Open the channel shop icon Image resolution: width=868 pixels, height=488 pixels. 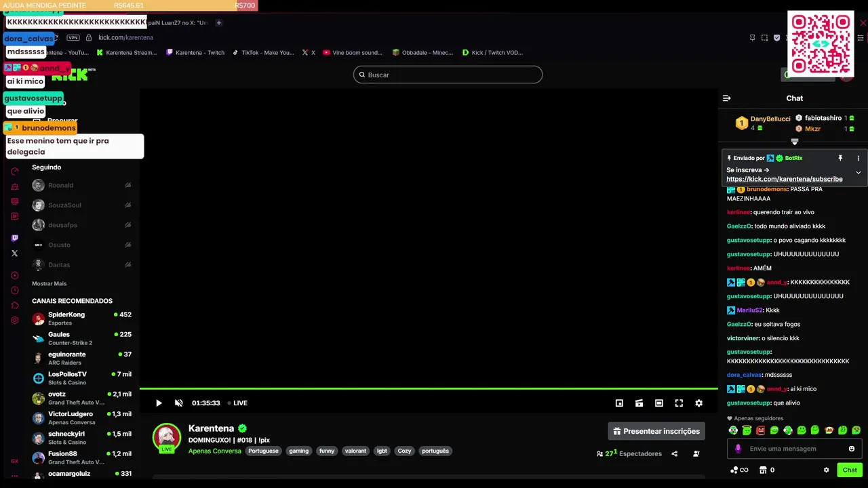[763, 470]
